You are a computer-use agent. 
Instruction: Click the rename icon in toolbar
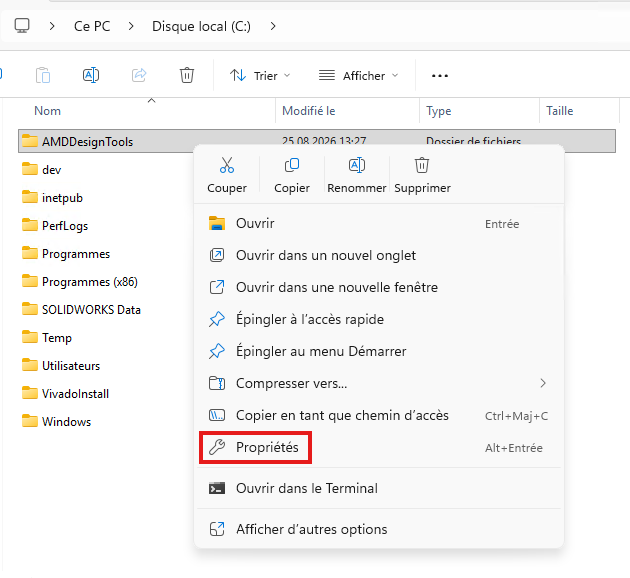[x=91, y=75]
